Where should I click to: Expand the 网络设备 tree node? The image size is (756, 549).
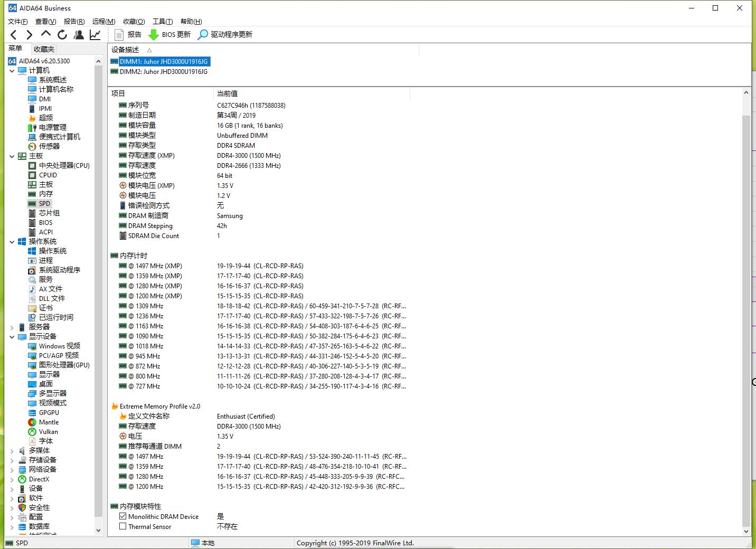[12, 469]
